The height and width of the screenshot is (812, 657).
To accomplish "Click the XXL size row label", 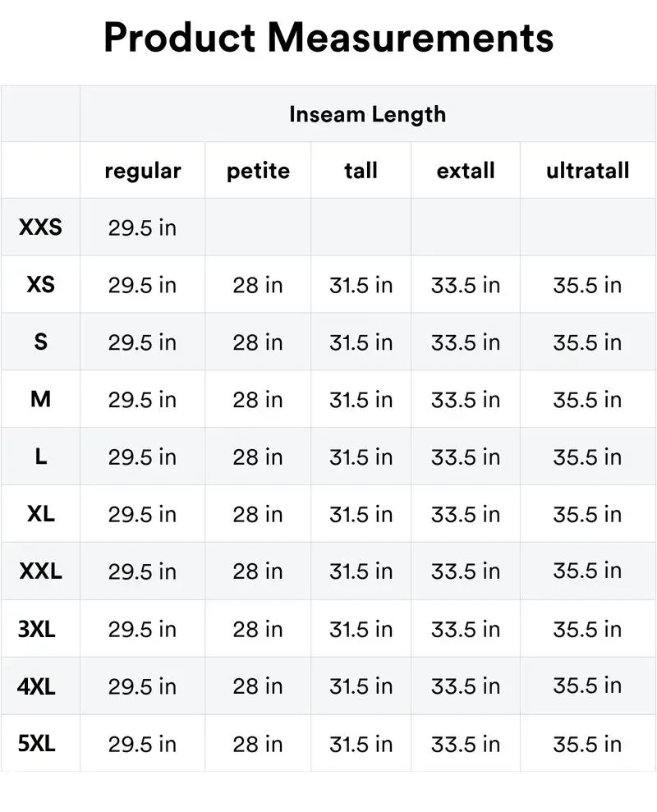I will click(x=40, y=571).
